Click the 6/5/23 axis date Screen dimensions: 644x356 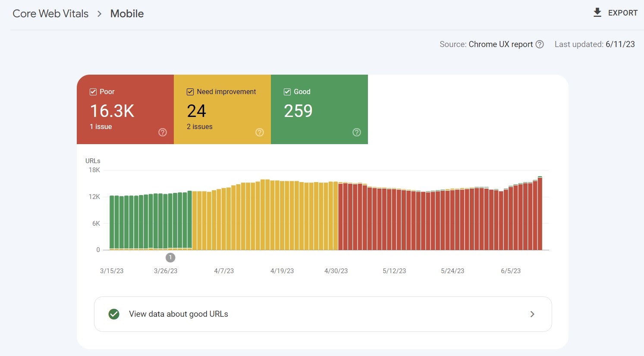point(511,271)
